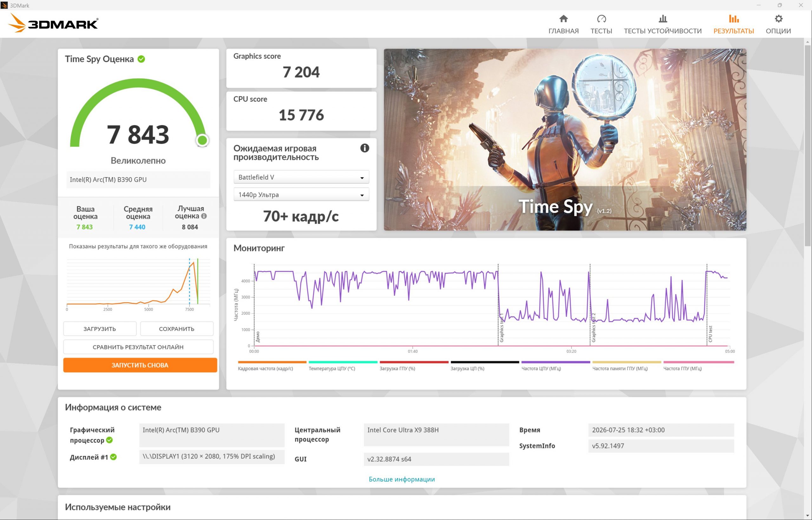Click Лучшая оценка value 8 084

pos(190,227)
